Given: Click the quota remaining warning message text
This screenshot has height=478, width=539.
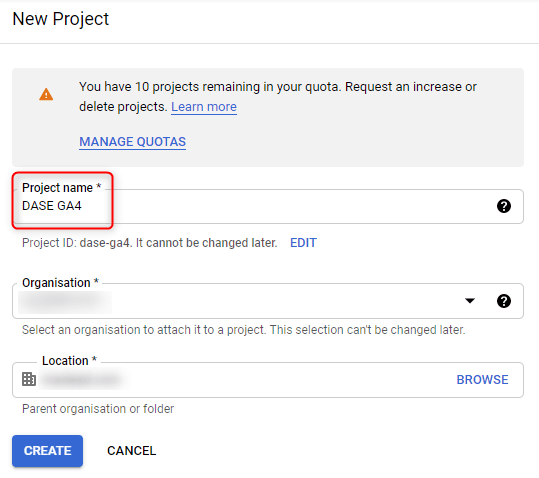Looking at the screenshot, I should tap(278, 97).
